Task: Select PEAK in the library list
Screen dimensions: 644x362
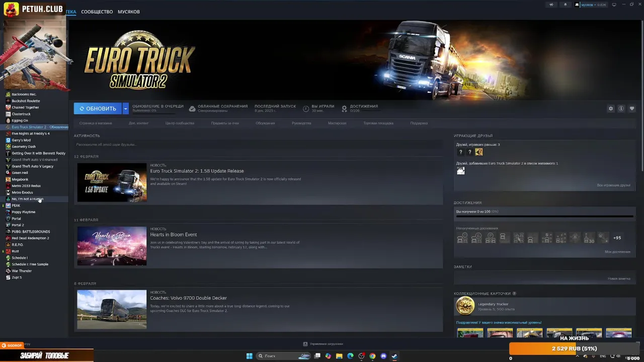Action: tap(16, 206)
